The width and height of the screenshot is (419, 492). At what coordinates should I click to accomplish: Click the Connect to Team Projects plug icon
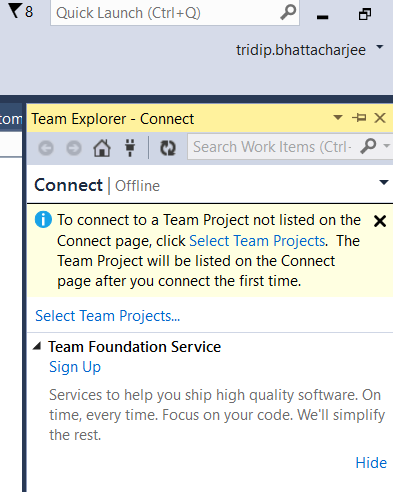[x=130, y=148]
